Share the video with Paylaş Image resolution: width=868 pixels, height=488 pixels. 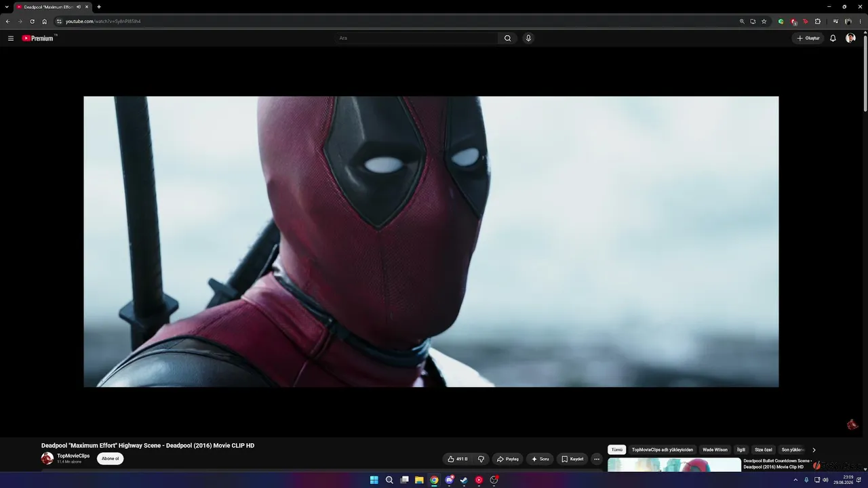tap(508, 459)
